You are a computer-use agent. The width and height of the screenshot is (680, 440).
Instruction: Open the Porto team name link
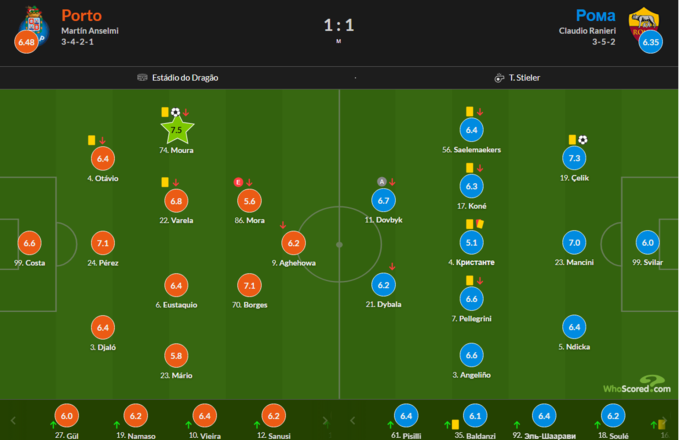pos(81,15)
